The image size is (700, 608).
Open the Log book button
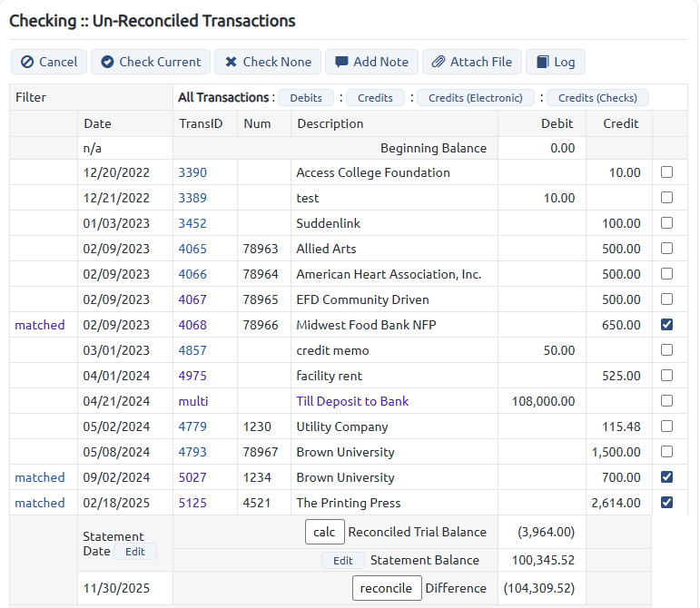pyautogui.click(x=556, y=62)
